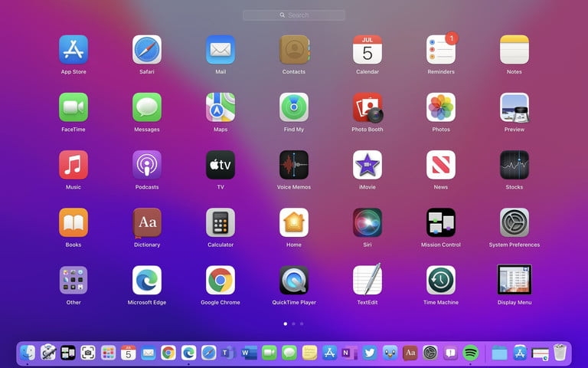
Task: Jump to the third Launchpad page dot
Action: (x=302, y=324)
